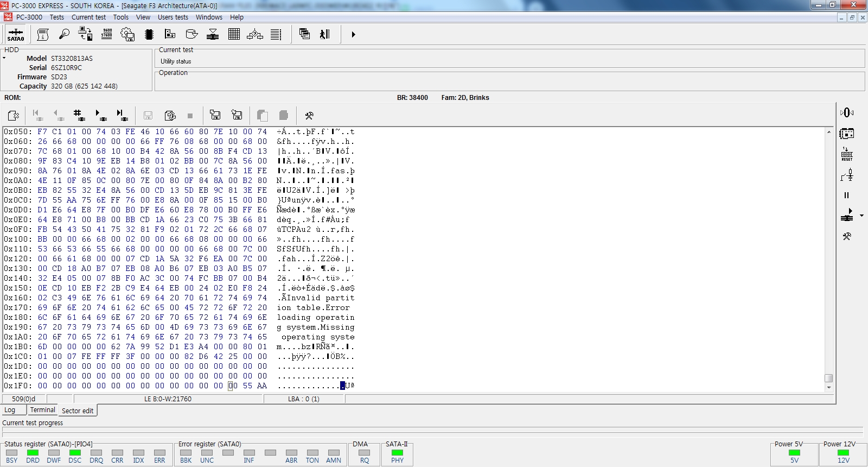Click hex editor scrollbar up arrow

click(828, 132)
